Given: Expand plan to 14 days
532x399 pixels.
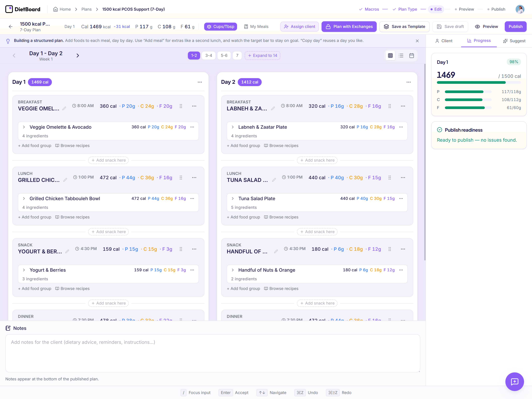Looking at the screenshot, I should click(262, 56).
